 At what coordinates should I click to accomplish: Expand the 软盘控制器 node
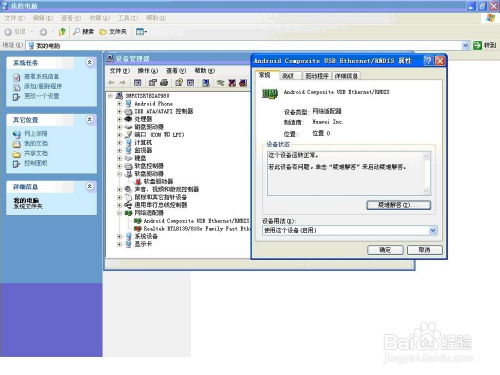point(119,166)
